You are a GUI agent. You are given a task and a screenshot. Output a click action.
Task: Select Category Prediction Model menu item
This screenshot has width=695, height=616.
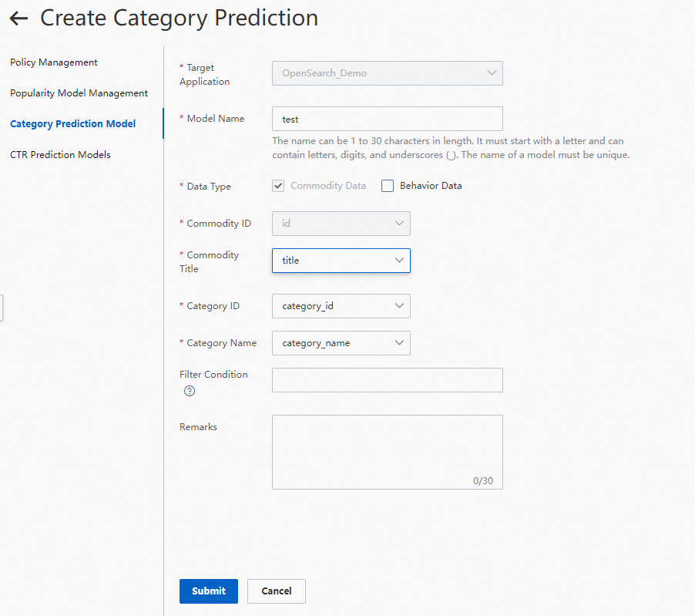(72, 124)
